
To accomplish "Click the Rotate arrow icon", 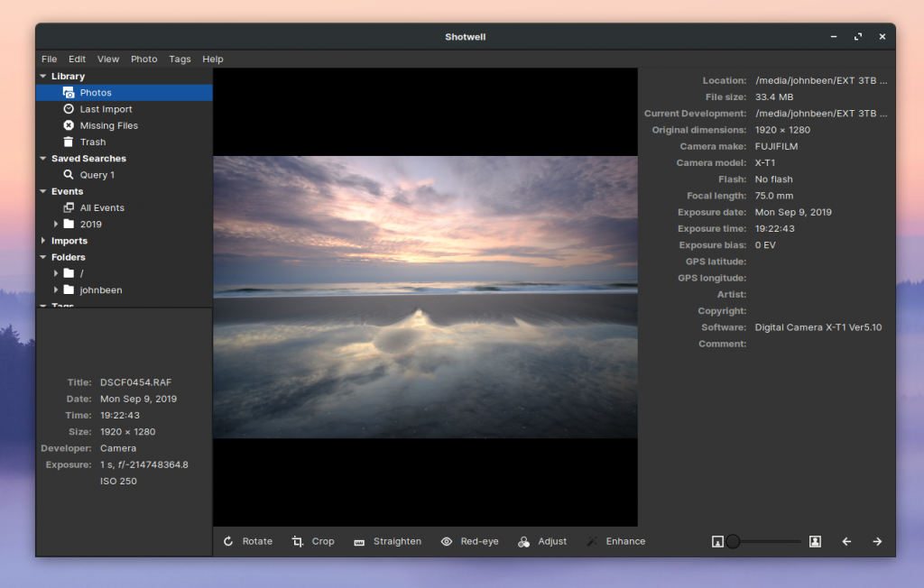I will [x=228, y=541].
